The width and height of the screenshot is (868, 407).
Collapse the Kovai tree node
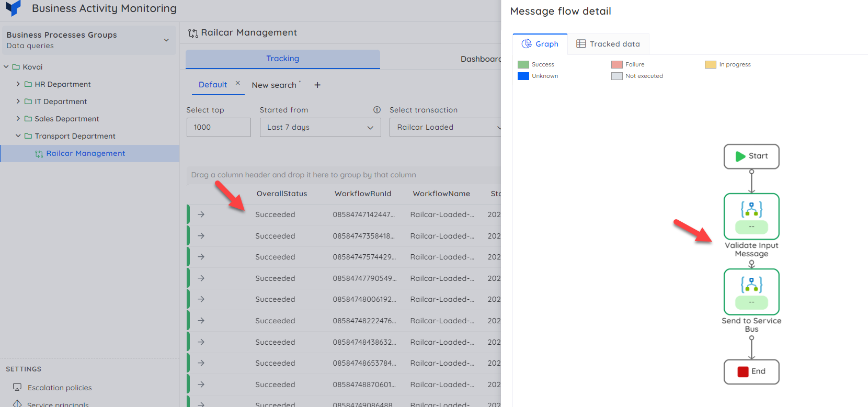[6, 67]
